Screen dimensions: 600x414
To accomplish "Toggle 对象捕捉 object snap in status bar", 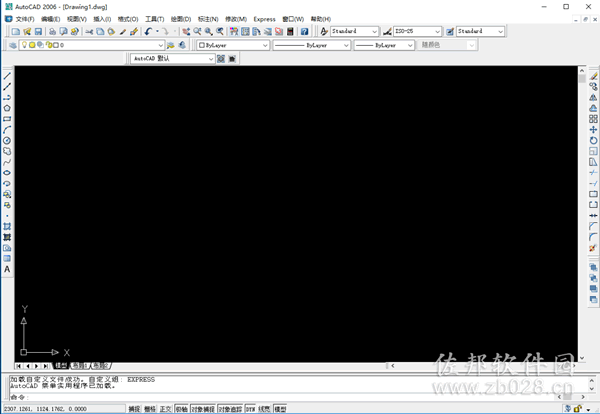I will pos(203,409).
